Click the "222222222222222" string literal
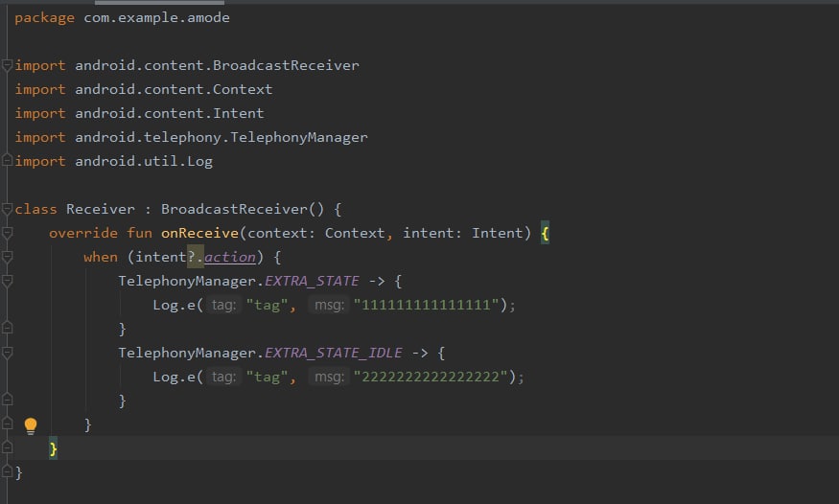Screen dimensions: 839x504 (x=431, y=377)
